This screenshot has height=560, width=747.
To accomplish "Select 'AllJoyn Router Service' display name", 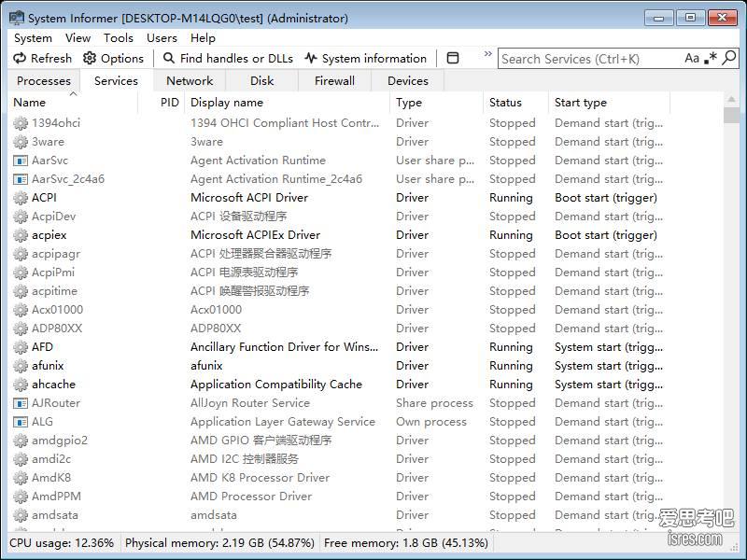I will point(250,403).
